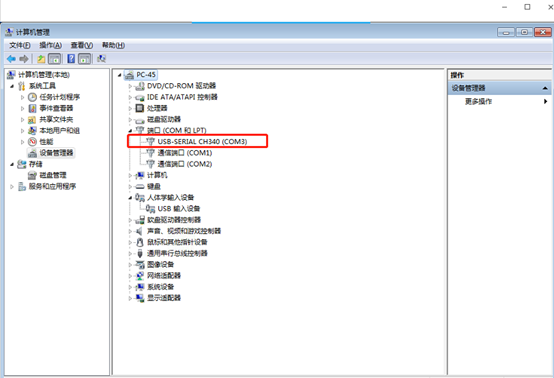
Task: Collapse the 设备管理器 actions section arrow
Action: (545, 88)
